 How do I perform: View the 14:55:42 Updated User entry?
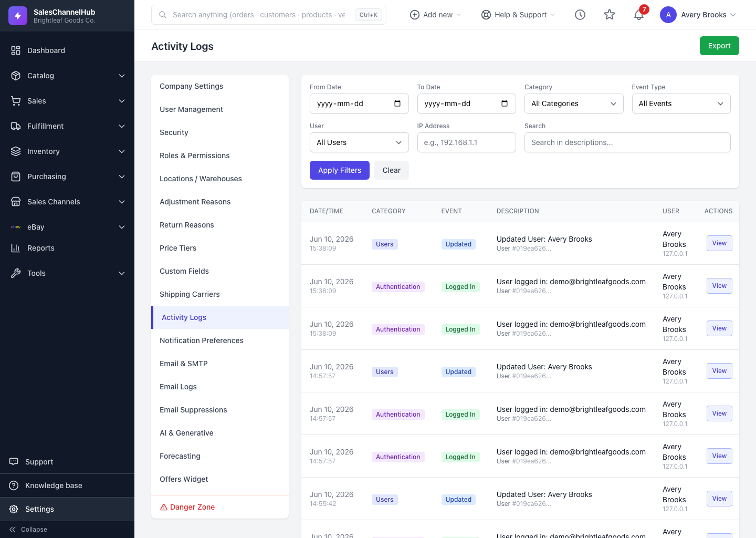point(719,499)
